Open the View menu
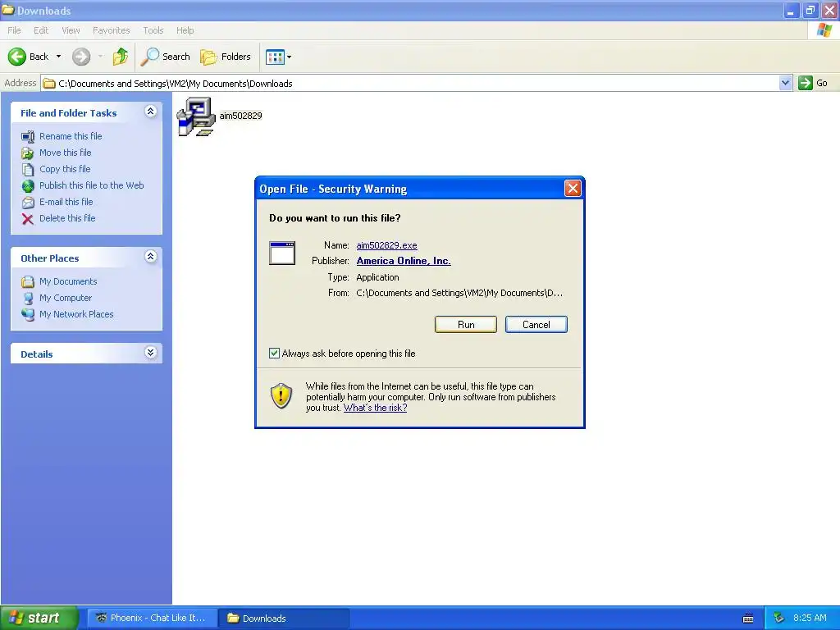Viewport: 840px width, 630px height. click(x=71, y=30)
